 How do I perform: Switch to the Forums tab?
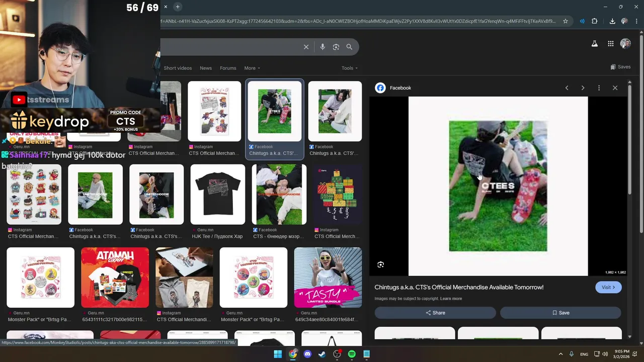[228, 68]
